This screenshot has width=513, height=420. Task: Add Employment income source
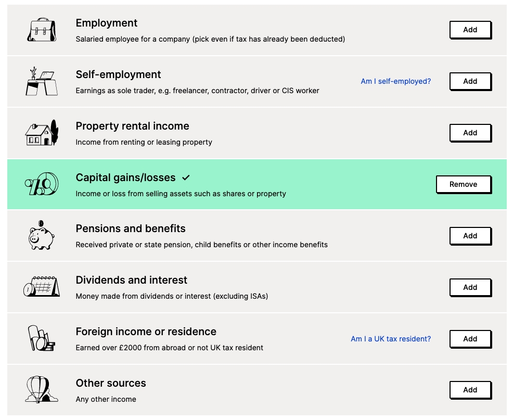tap(470, 30)
